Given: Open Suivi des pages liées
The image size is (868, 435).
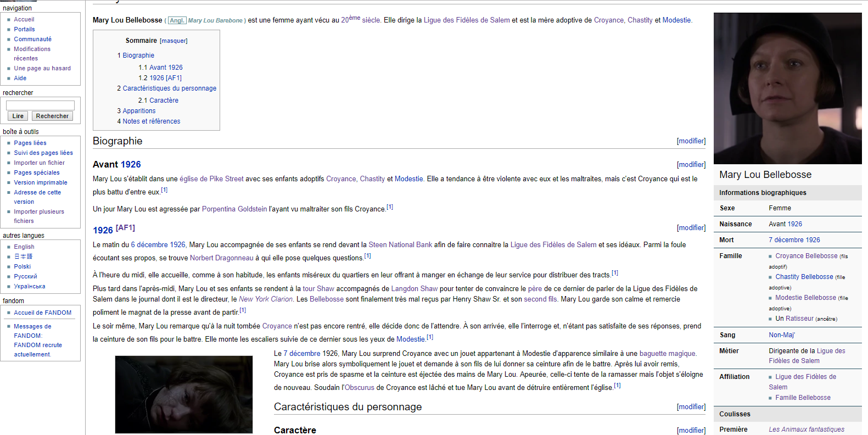Looking at the screenshot, I should click(x=43, y=153).
